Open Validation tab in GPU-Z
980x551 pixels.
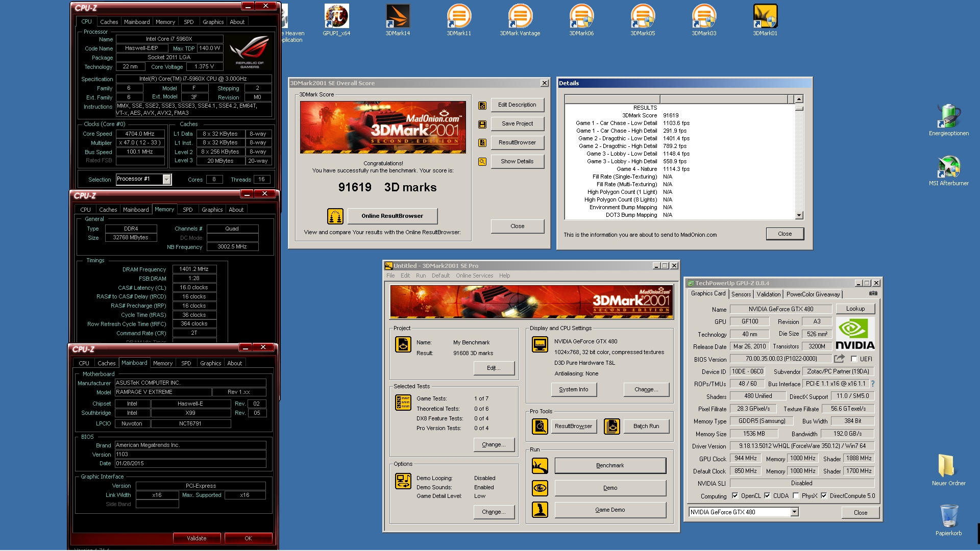[x=768, y=294]
